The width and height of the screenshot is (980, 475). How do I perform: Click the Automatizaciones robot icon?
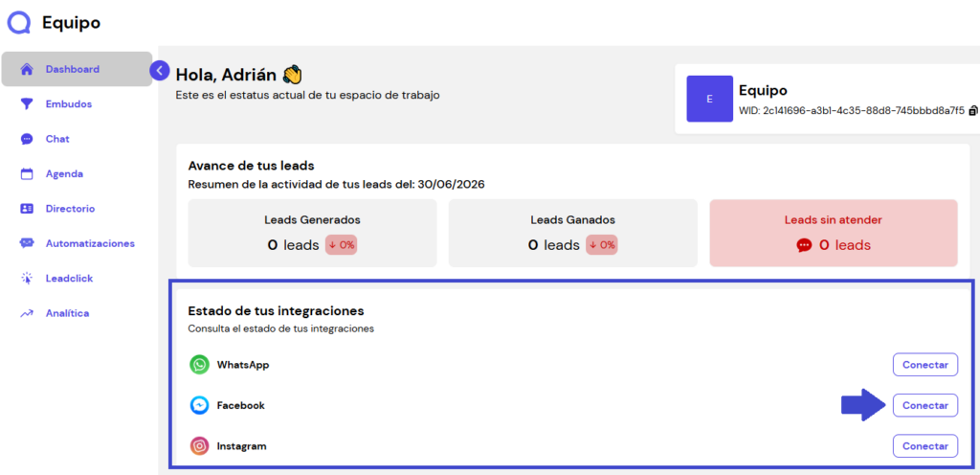[26, 244]
